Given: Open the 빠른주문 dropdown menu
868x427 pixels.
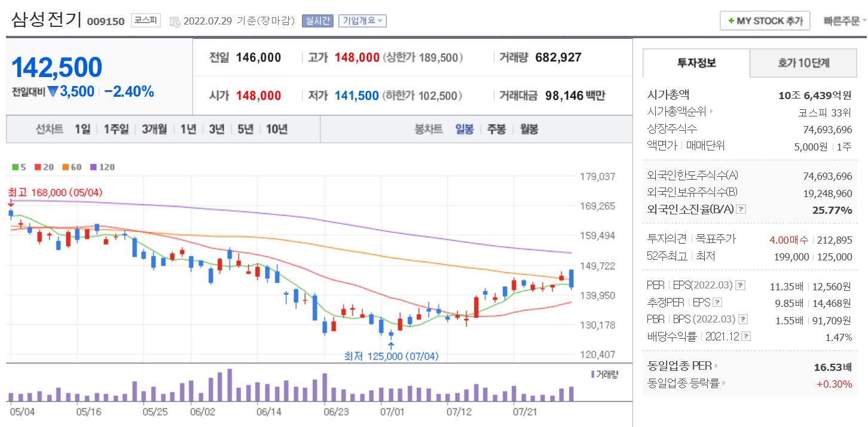Looking at the screenshot, I should coord(845,21).
